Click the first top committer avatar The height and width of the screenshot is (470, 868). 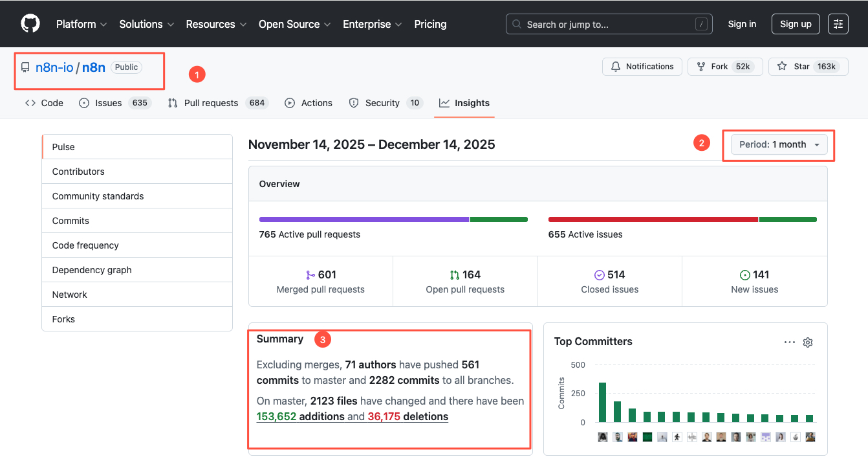[x=603, y=437]
